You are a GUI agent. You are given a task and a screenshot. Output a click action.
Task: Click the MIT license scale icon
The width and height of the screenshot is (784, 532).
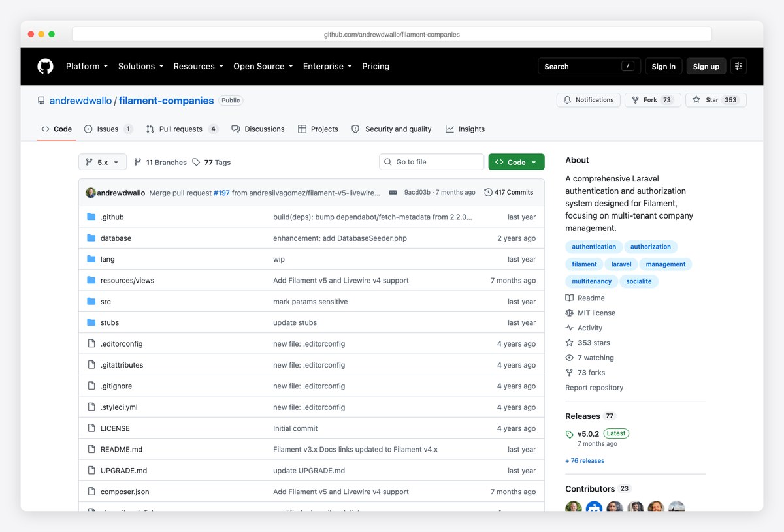570,313
